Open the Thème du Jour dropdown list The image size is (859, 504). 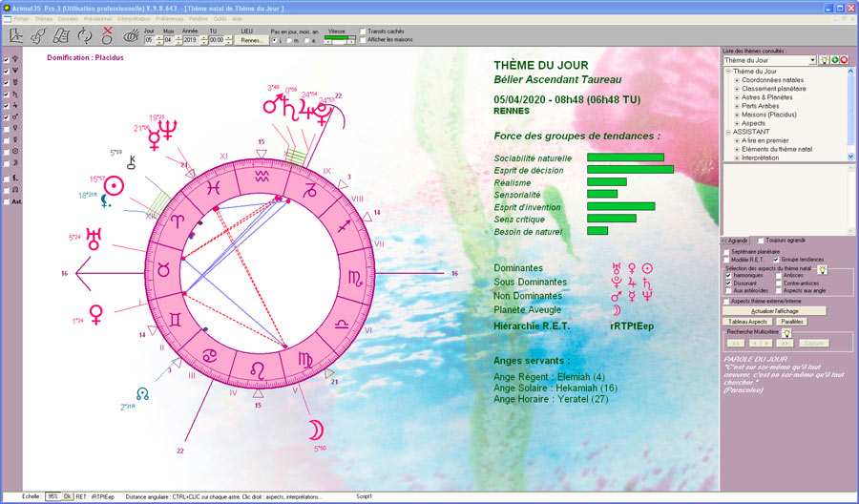(811, 60)
